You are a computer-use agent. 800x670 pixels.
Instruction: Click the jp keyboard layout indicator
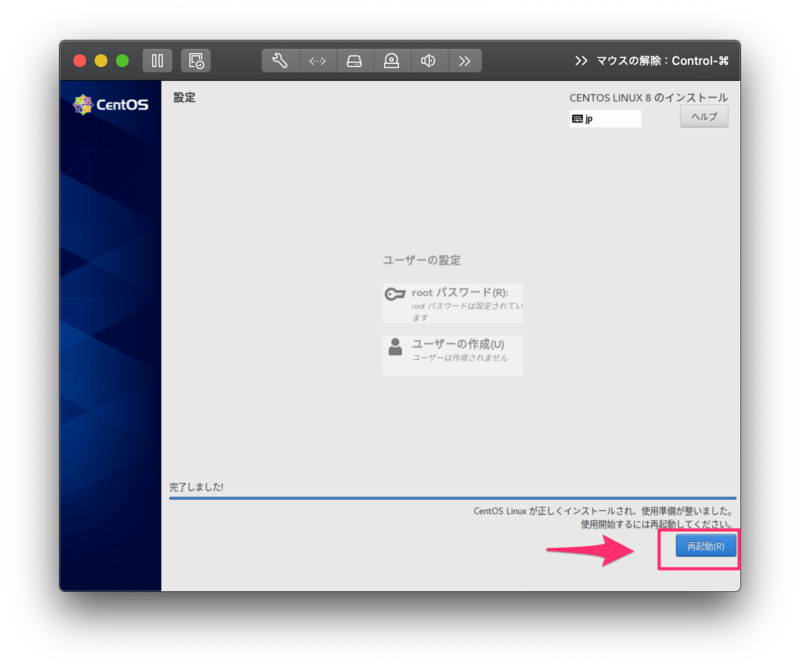click(605, 119)
